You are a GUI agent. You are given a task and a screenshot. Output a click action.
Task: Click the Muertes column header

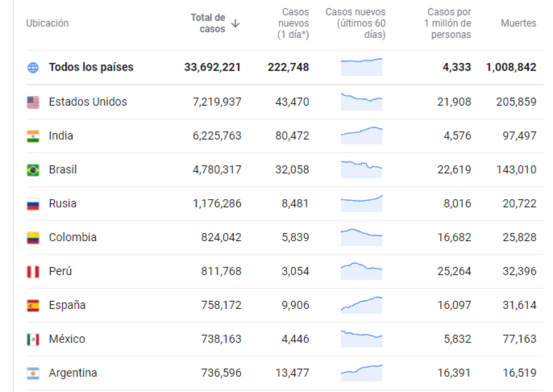[518, 23]
